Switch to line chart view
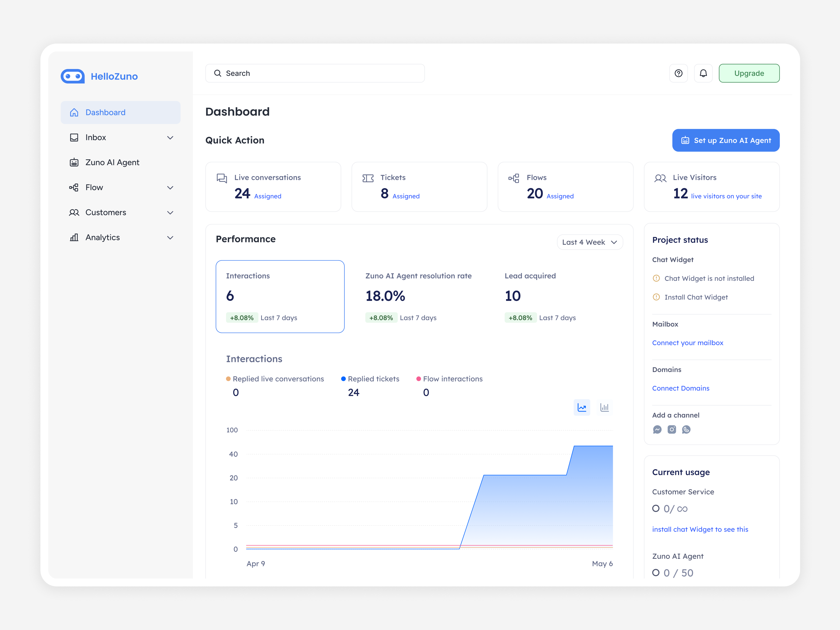The height and width of the screenshot is (630, 840). 582,407
